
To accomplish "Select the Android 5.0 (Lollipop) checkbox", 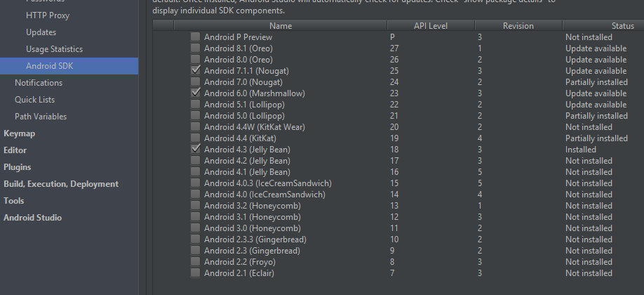I will click(x=195, y=116).
